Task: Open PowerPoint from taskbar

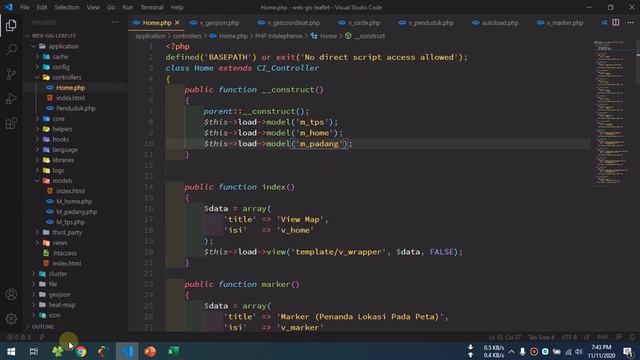Action: point(150,351)
